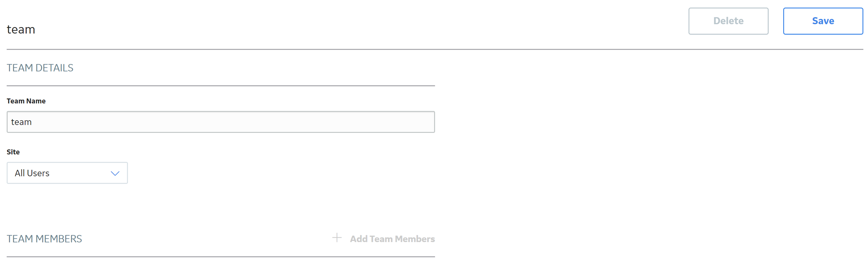Click the Save button
Screen dimensions: 868x261
point(823,21)
